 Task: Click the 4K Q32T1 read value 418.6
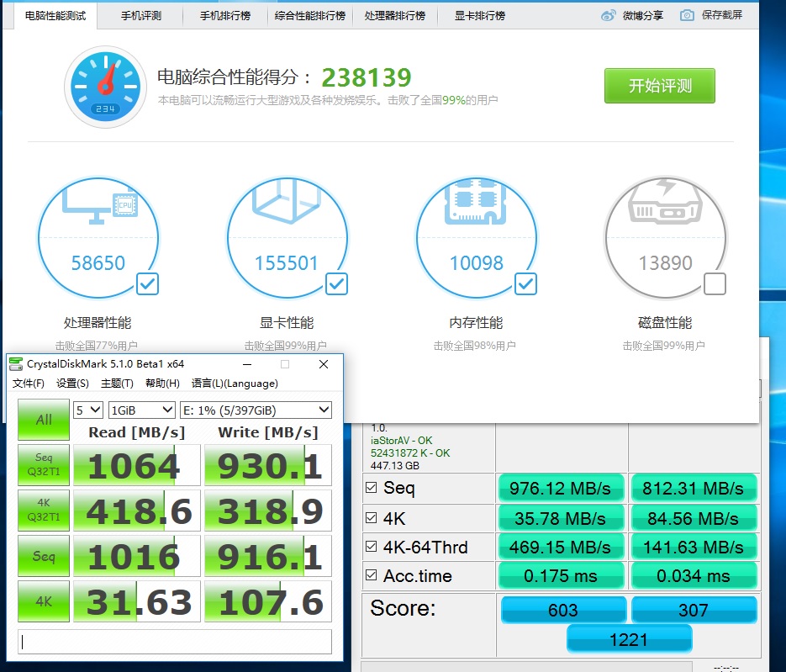tap(137, 510)
